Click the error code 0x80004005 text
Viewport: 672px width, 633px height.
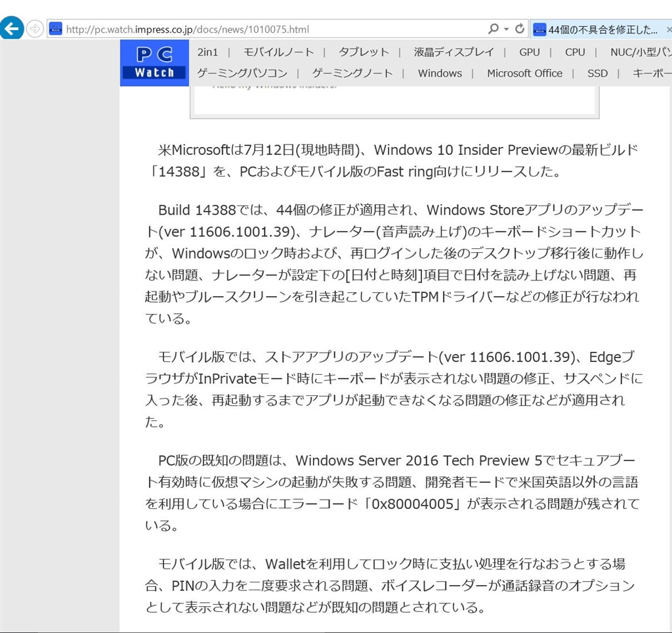point(413,504)
